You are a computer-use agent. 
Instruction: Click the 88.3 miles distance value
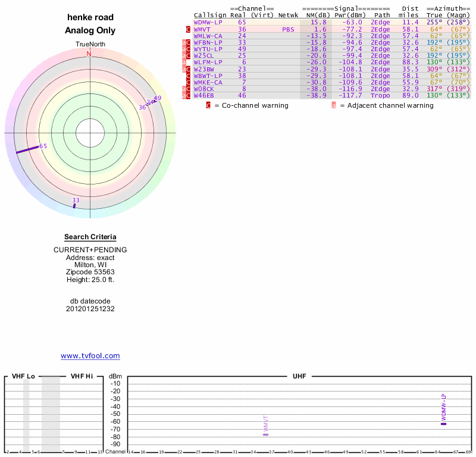point(411,62)
